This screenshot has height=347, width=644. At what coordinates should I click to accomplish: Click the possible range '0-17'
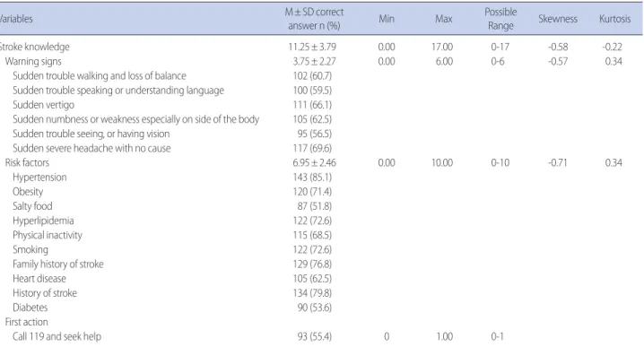pyautogui.click(x=500, y=47)
